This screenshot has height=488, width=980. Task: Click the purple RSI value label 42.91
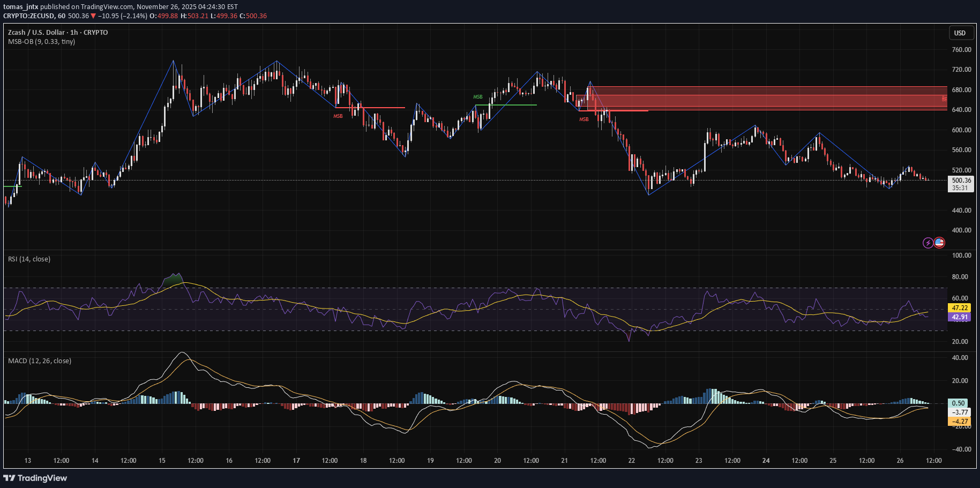(x=960, y=317)
